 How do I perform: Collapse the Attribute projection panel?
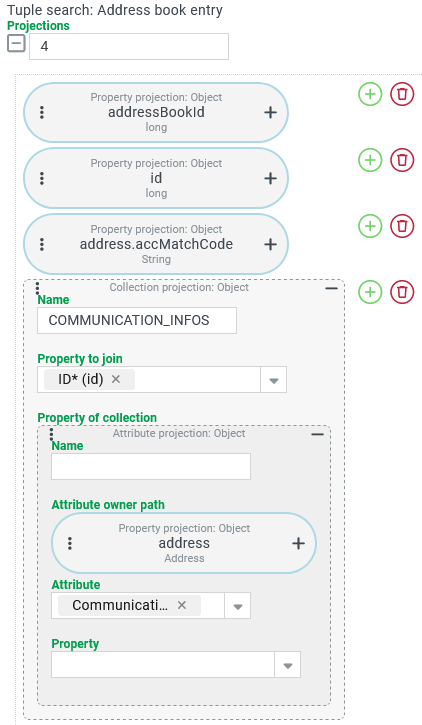click(x=318, y=434)
